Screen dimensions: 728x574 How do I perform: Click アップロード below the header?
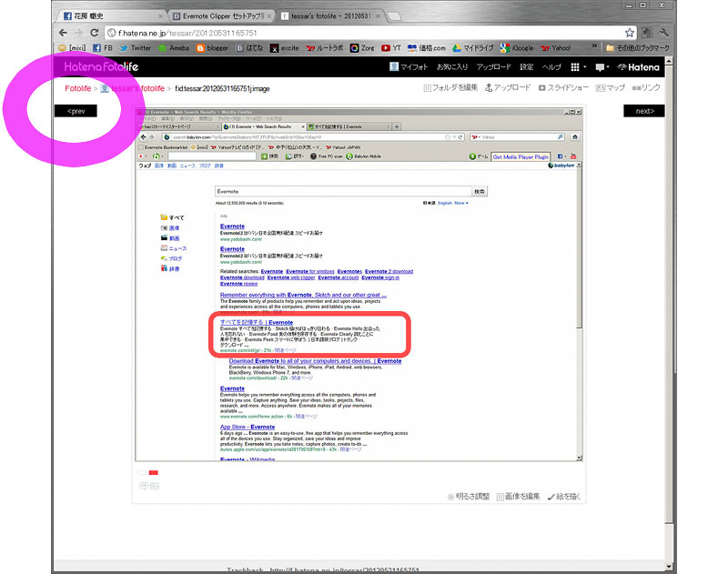point(508,87)
